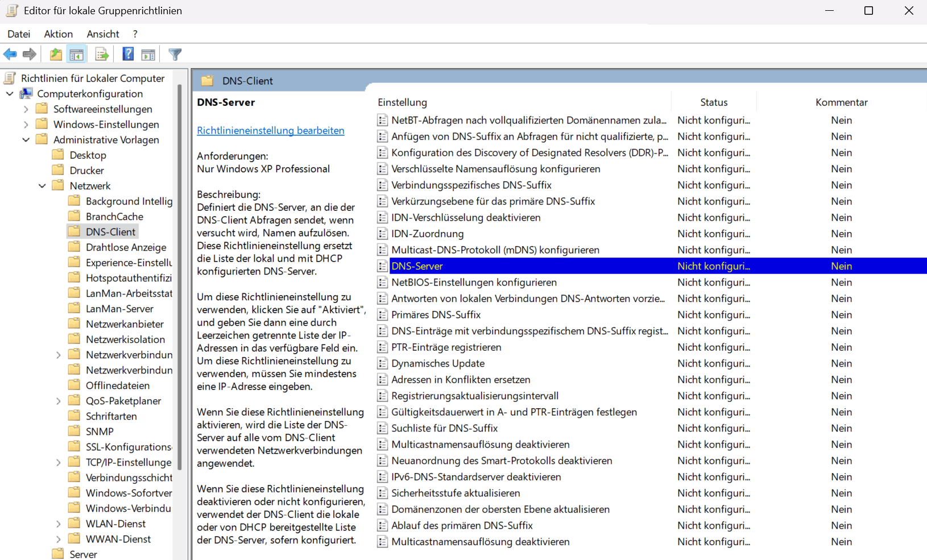
Task: Collapse the Administrative Vorlagen node
Action: [26, 139]
